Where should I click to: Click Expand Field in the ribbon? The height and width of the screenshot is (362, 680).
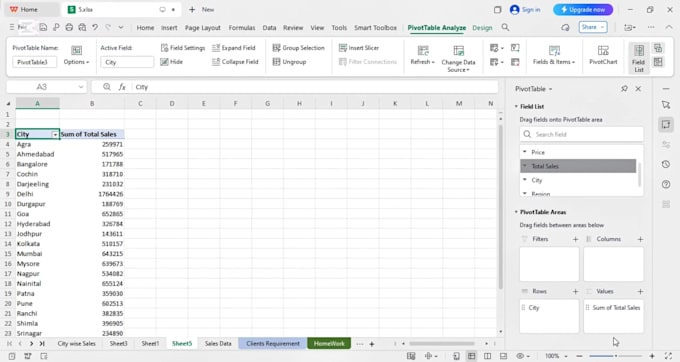pyautogui.click(x=234, y=48)
